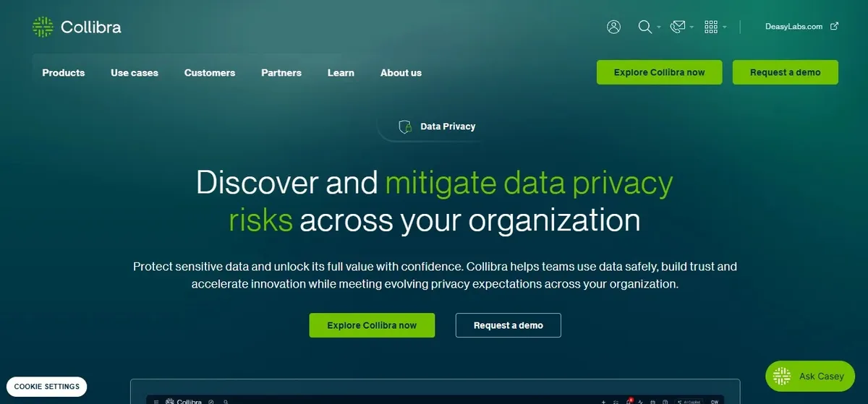Open the Customers menu
Image resolution: width=868 pixels, height=404 pixels.
point(210,72)
